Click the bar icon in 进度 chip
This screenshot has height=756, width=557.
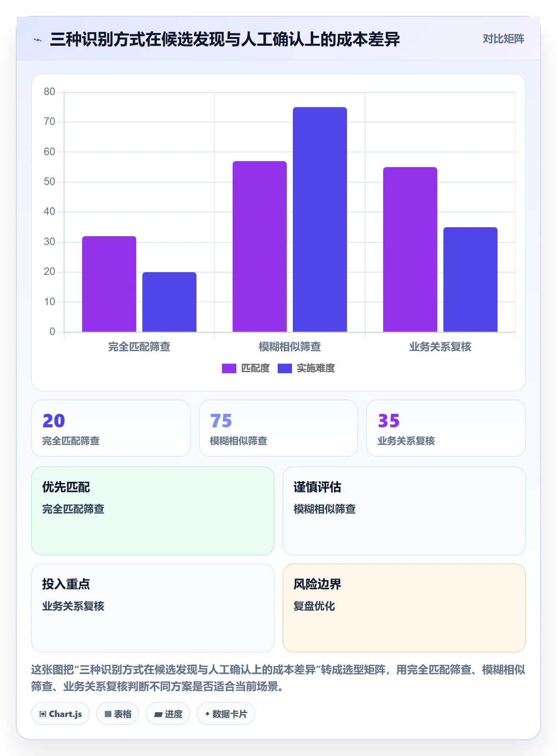pos(158,715)
